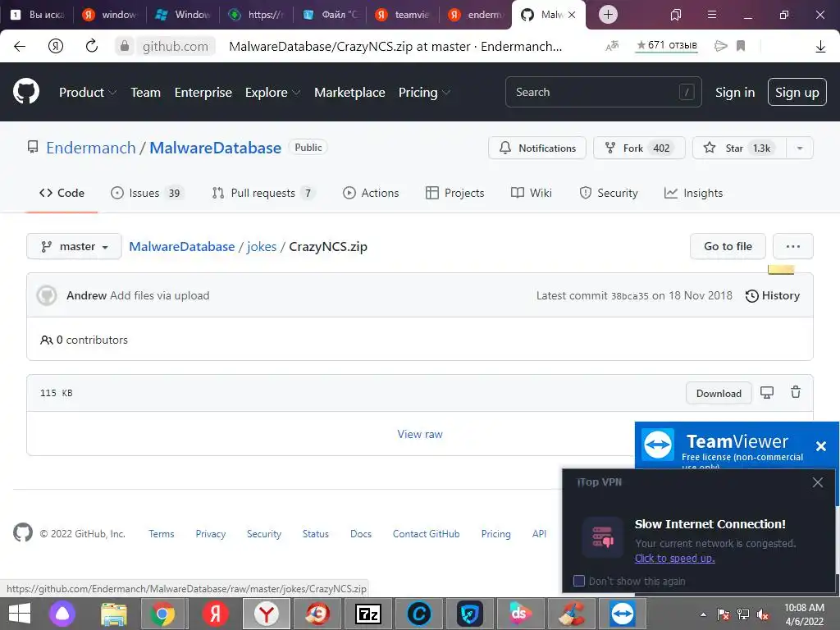
Task: Open the Insights tab
Action: 693,193
